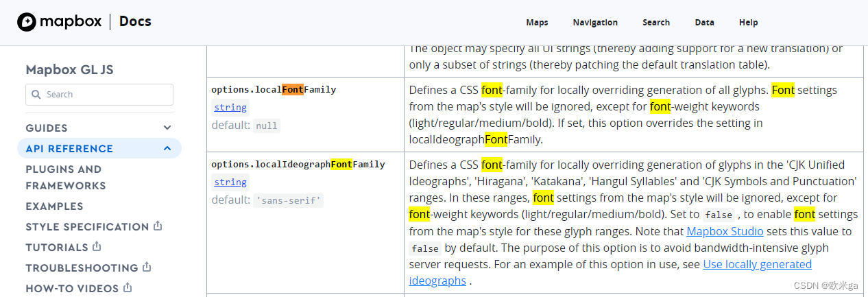Click the search magnifier icon in sidebar
This screenshot has height=297, width=868.
point(37,95)
